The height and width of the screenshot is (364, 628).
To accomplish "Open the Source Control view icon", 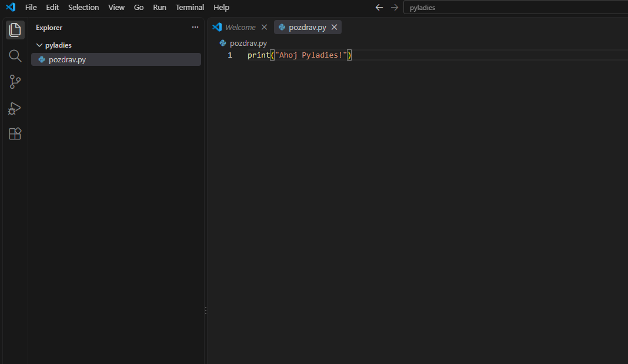I will pos(15,82).
